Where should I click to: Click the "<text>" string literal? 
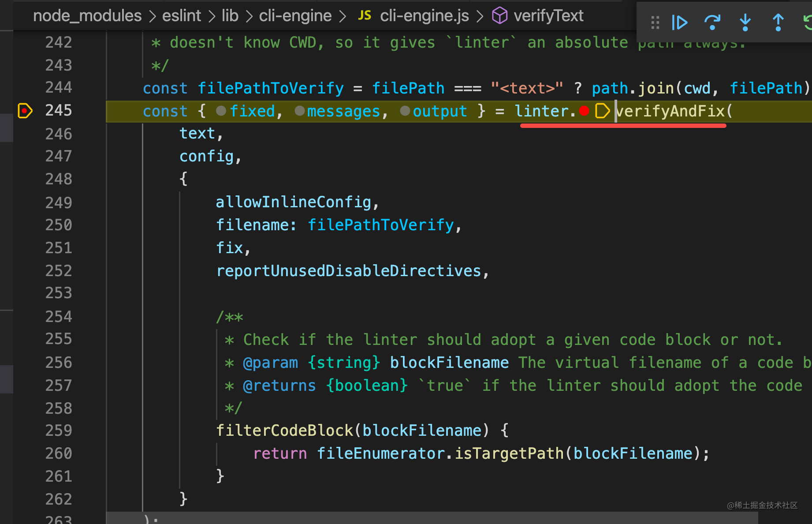click(527, 88)
